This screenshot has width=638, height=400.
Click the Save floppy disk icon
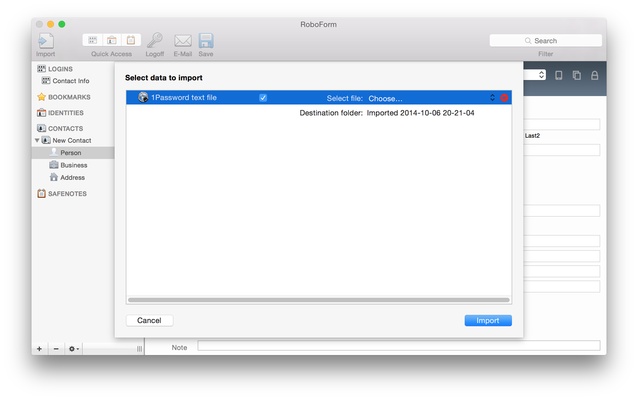tap(206, 41)
